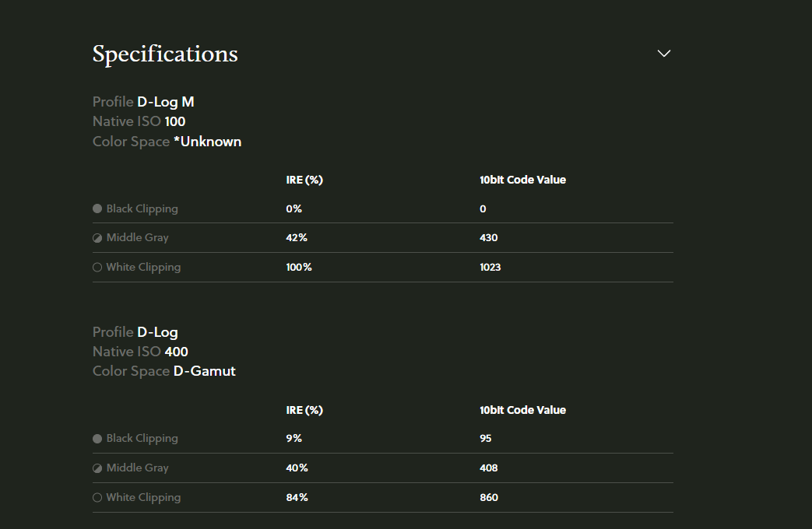Select the 0% IRE black clipping value
Screen dimensions: 812x529
[x=294, y=208]
